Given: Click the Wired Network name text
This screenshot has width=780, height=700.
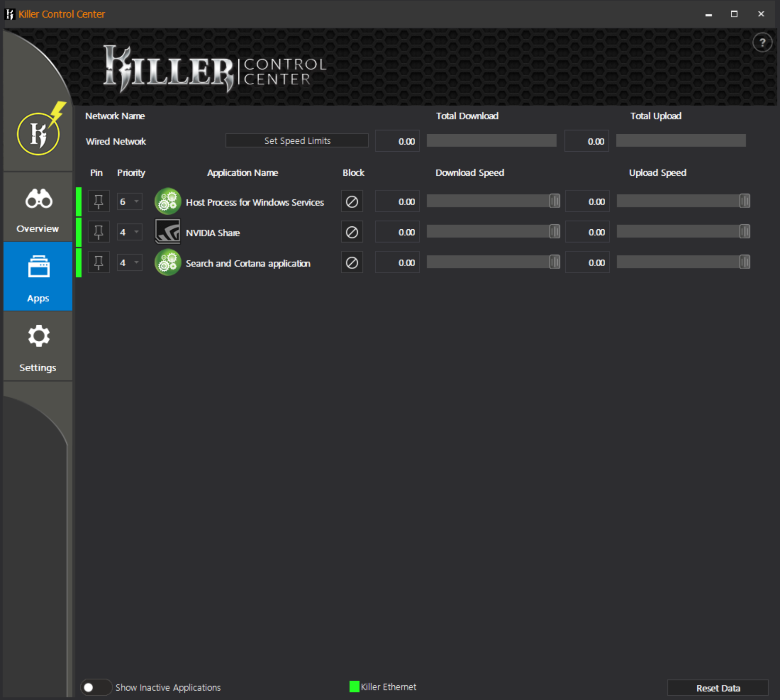Looking at the screenshot, I should click(x=116, y=141).
